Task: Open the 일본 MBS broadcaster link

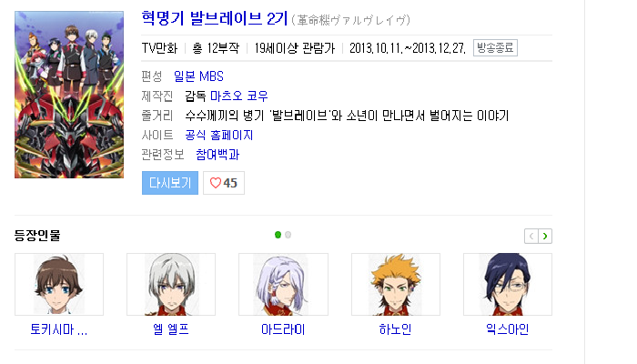Action: tap(198, 76)
